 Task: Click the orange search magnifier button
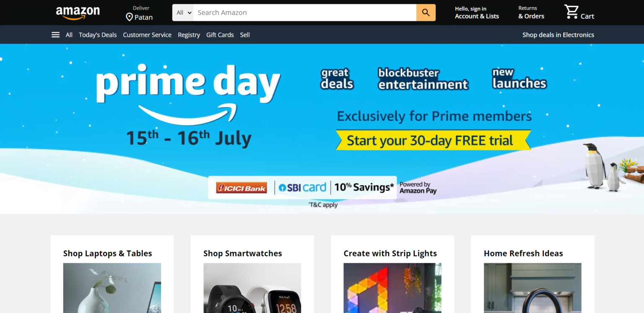(426, 13)
